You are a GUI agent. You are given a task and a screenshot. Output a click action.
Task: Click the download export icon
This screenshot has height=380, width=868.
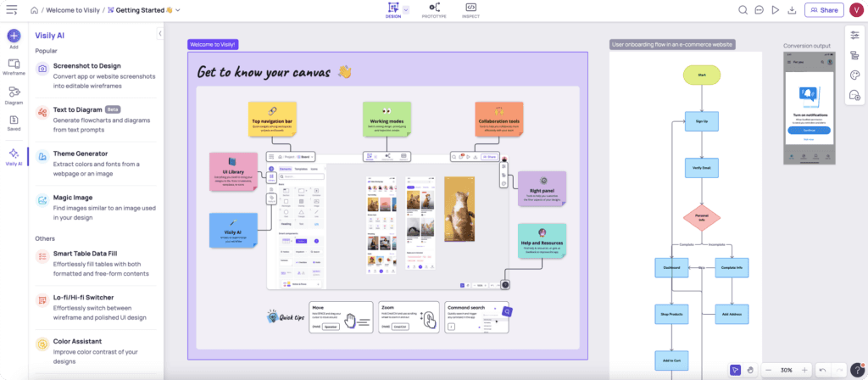point(792,10)
